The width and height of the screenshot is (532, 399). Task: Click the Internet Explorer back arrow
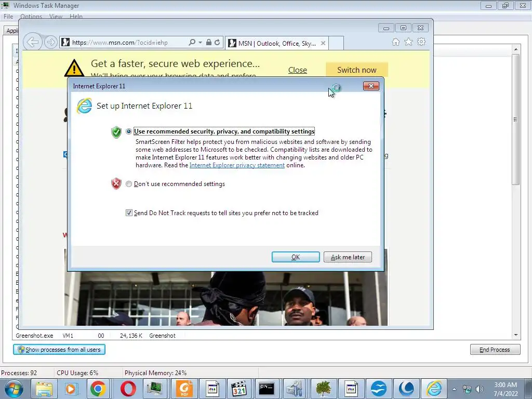click(x=33, y=42)
